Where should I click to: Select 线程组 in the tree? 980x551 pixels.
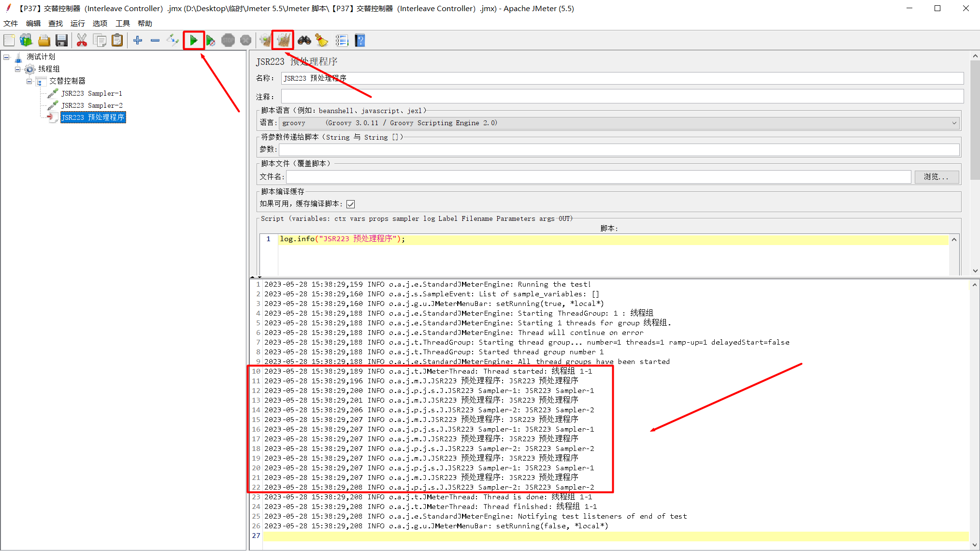pos(49,69)
